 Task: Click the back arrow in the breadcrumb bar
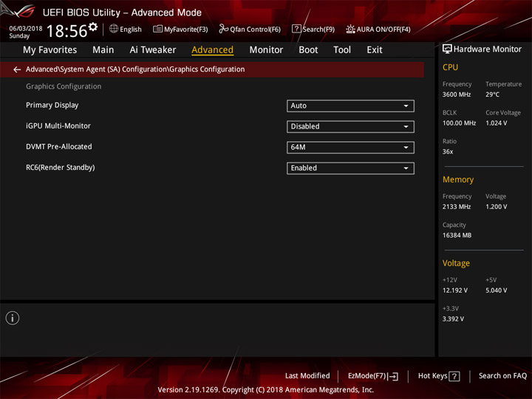(17, 69)
